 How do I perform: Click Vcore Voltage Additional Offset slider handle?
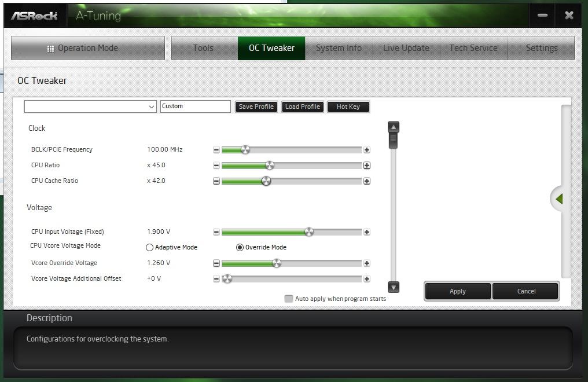227,279
